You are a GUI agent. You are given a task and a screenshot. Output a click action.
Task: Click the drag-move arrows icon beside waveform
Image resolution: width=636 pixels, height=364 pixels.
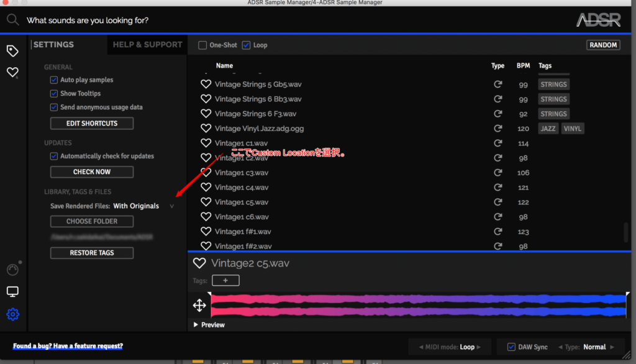199,305
